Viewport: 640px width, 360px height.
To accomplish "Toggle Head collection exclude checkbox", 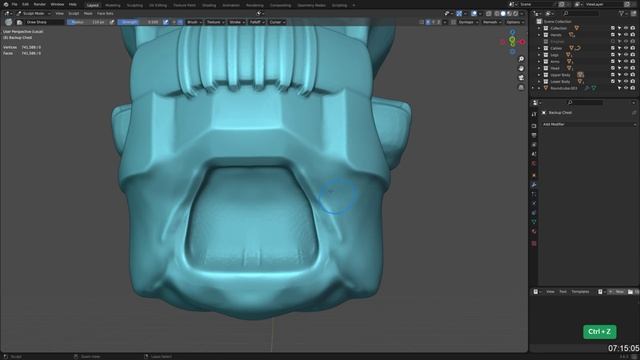I will (x=613, y=68).
